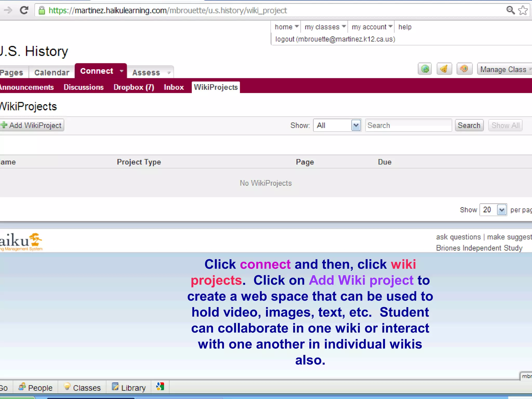This screenshot has width=532, height=399.
Task: Sort by the Project Type column header
Action: [139, 162]
